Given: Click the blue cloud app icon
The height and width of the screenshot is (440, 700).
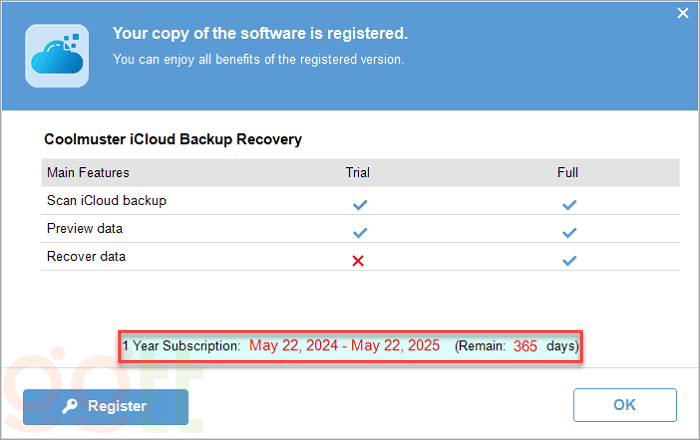Looking at the screenshot, I should click(x=59, y=55).
